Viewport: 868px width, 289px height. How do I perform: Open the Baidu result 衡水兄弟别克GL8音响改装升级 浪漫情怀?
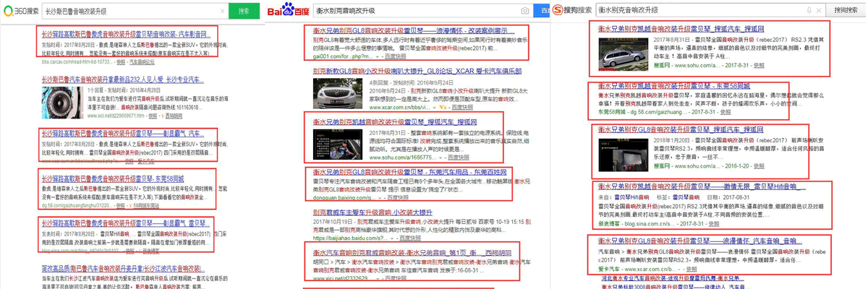(x=414, y=33)
